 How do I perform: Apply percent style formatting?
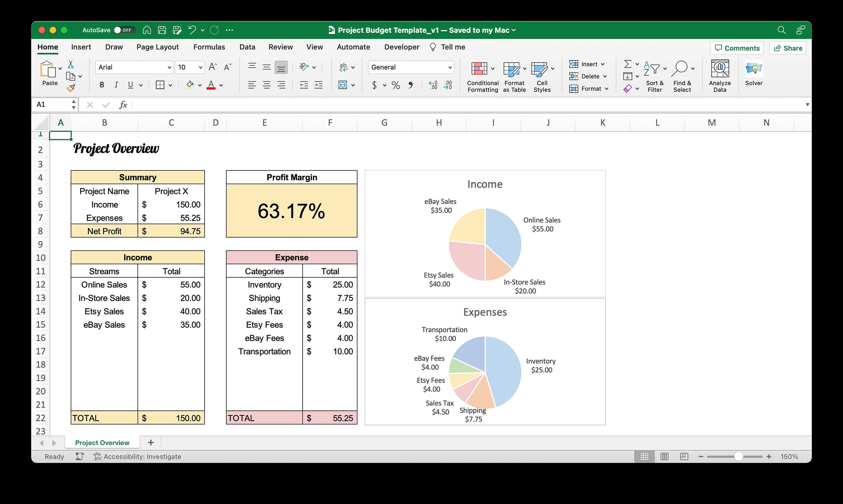(x=395, y=85)
